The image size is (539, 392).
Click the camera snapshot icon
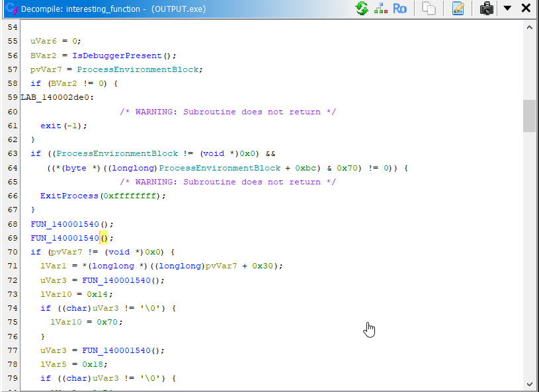tap(487, 9)
